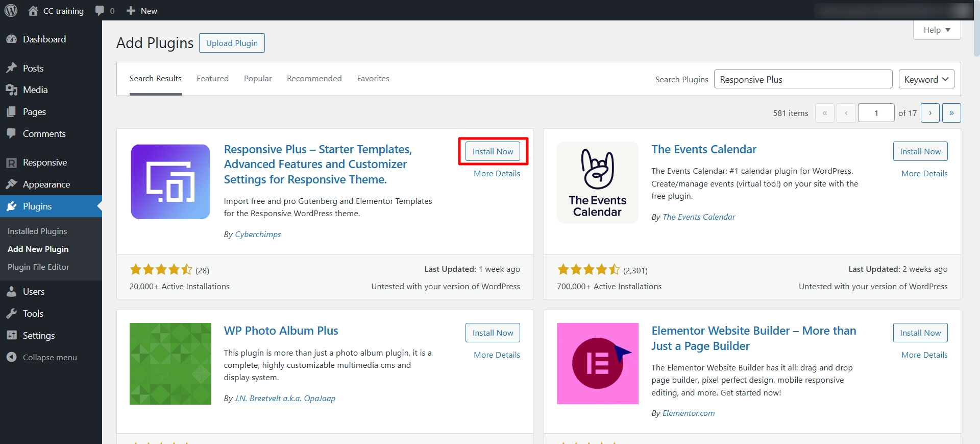Image resolution: width=980 pixels, height=444 pixels.
Task: Click the Users person icon
Action: click(11, 292)
